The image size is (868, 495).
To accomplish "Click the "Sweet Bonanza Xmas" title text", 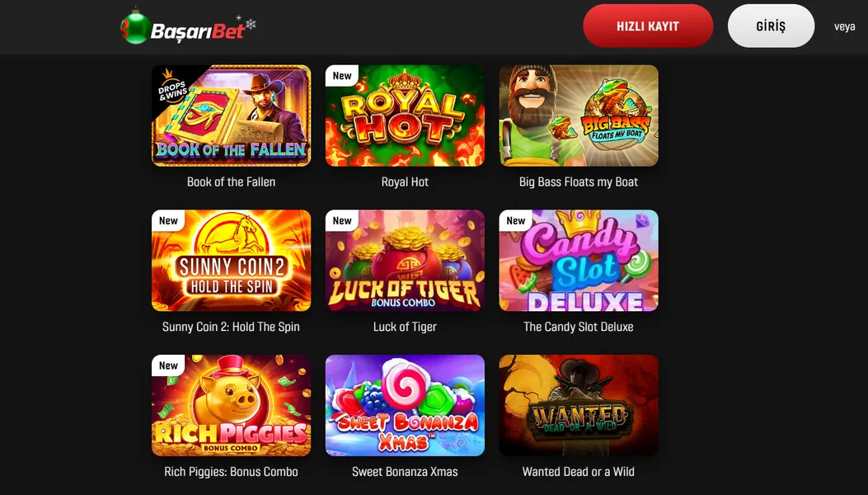I will (405, 472).
